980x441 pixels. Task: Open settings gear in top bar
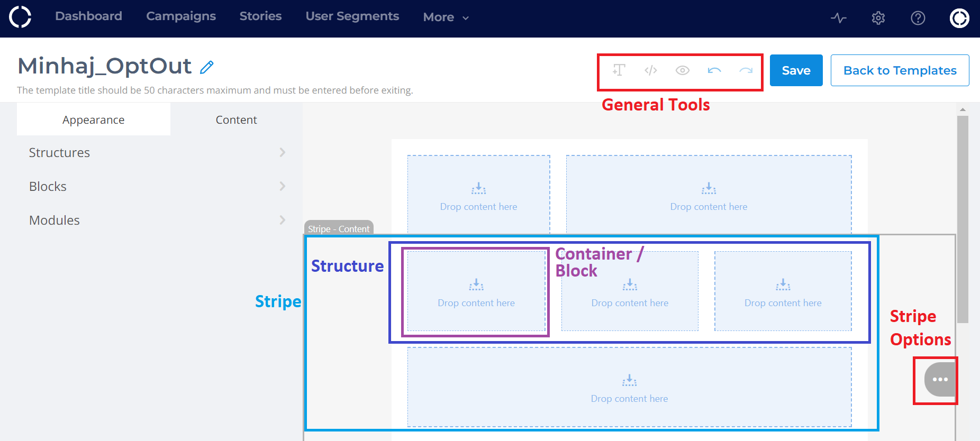pos(878,19)
